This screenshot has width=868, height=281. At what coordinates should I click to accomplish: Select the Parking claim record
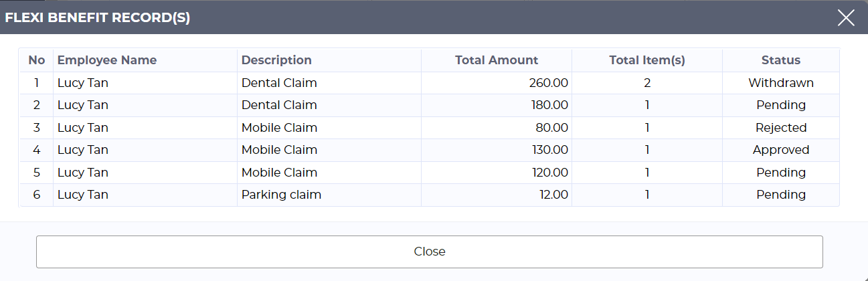tap(281, 195)
